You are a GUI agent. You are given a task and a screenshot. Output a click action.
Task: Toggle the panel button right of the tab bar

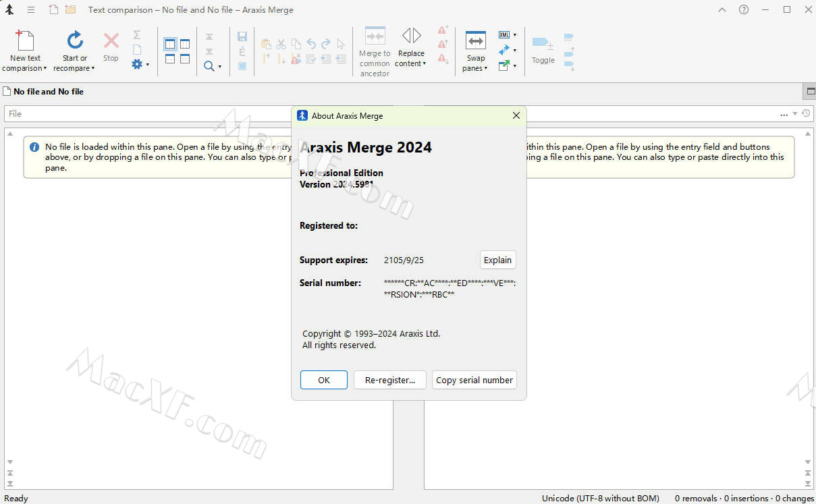[810, 91]
